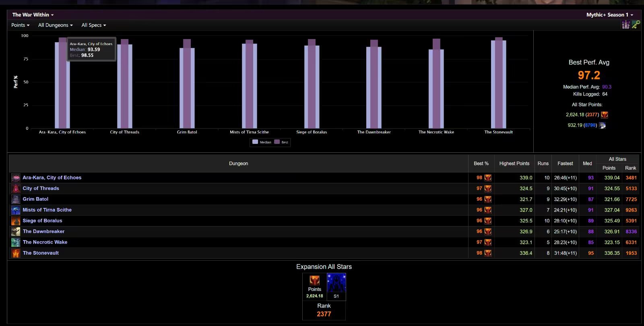Open The Necrotic Wake dungeon link
Image resolution: width=644 pixels, height=326 pixels.
45,242
